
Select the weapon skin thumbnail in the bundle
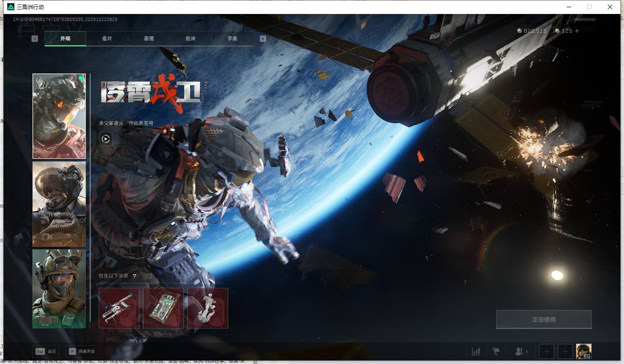coord(119,308)
